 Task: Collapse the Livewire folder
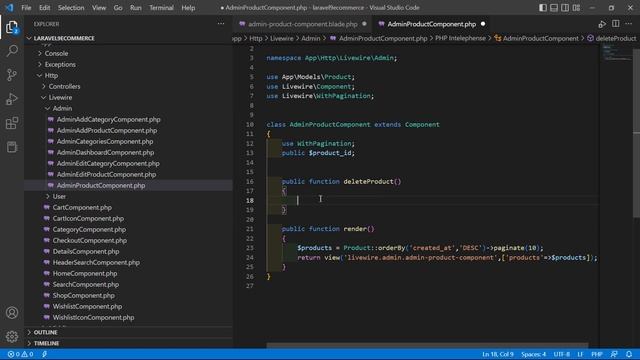[60, 98]
